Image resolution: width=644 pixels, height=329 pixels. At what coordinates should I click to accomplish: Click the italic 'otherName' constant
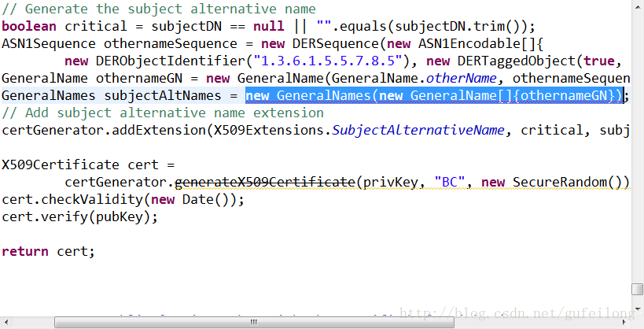tap(461, 78)
